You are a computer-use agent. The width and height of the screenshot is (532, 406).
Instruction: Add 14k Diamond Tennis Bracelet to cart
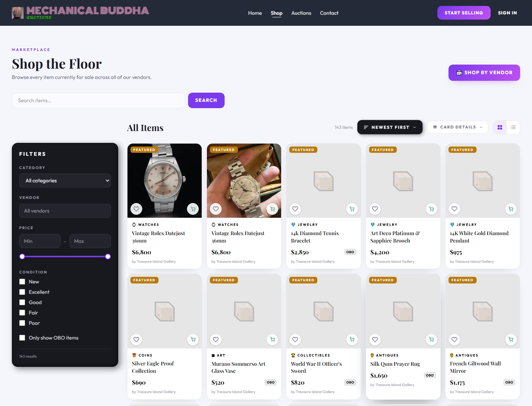coord(352,209)
